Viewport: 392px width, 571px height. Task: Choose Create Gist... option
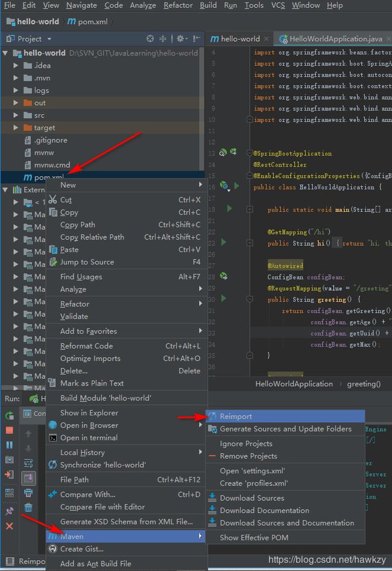pyautogui.click(x=125, y=549)
